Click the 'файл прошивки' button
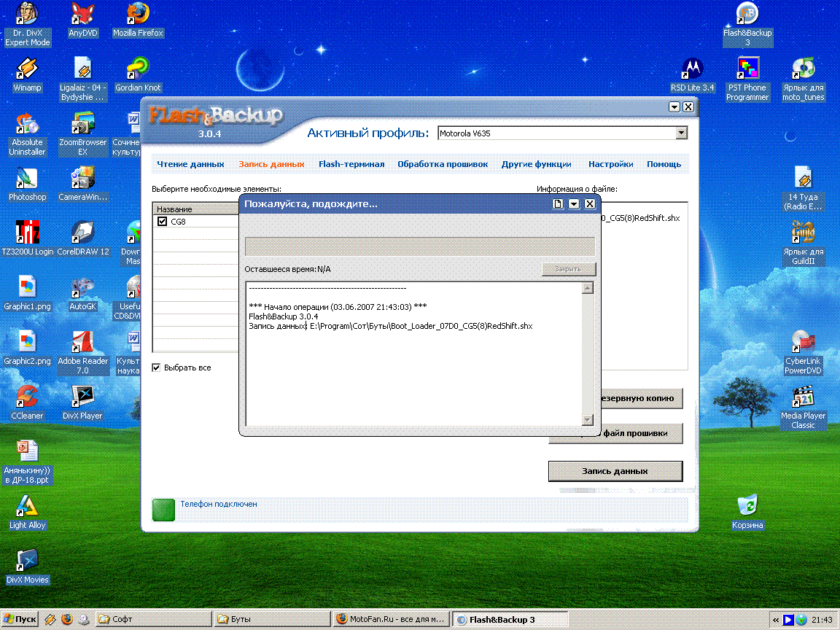Screen dimensions: 840x630 pyautogui.click(x=642, y=433)
